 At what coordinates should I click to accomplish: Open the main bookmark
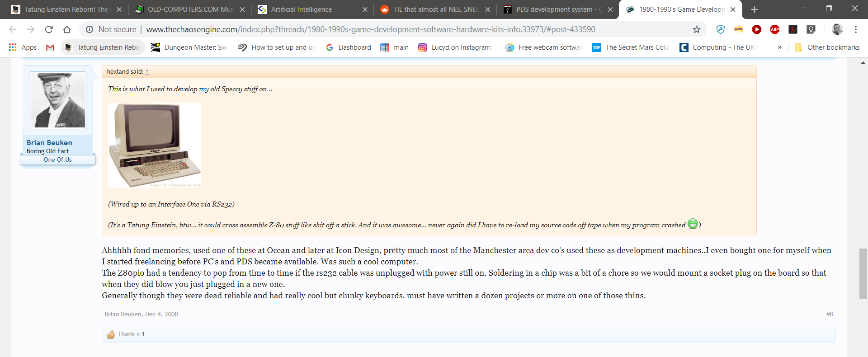point(395,47)
